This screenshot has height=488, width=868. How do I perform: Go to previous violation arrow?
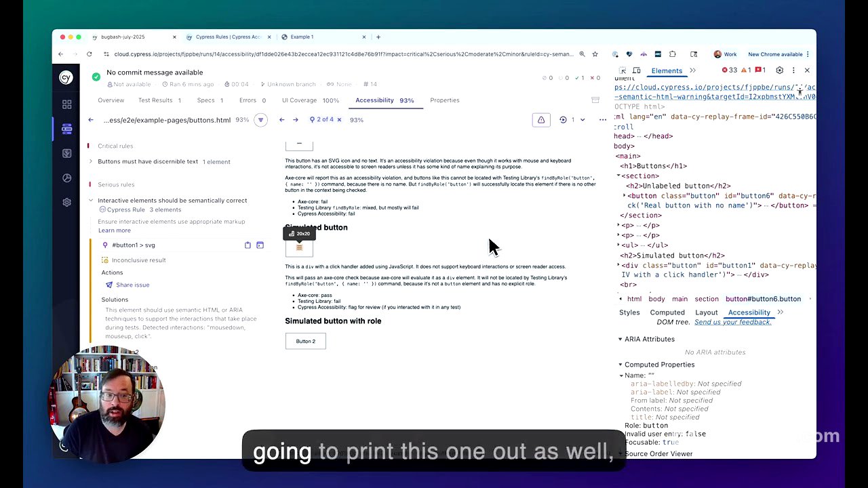(x=282, y=120)
